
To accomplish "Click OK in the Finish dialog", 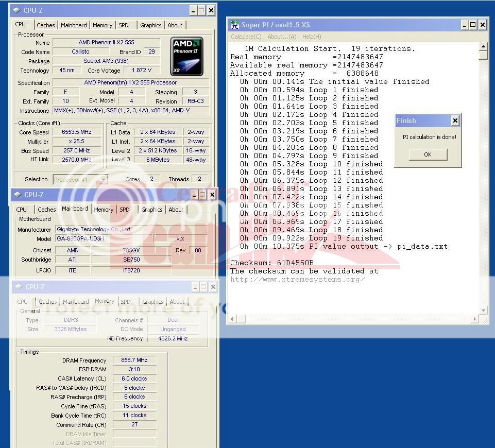I will [428, 154].
